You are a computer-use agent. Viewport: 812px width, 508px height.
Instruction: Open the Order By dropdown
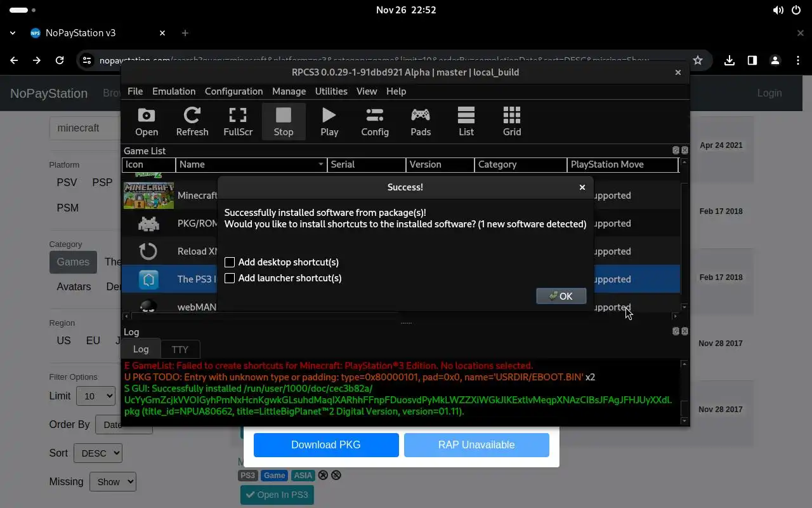124,425
